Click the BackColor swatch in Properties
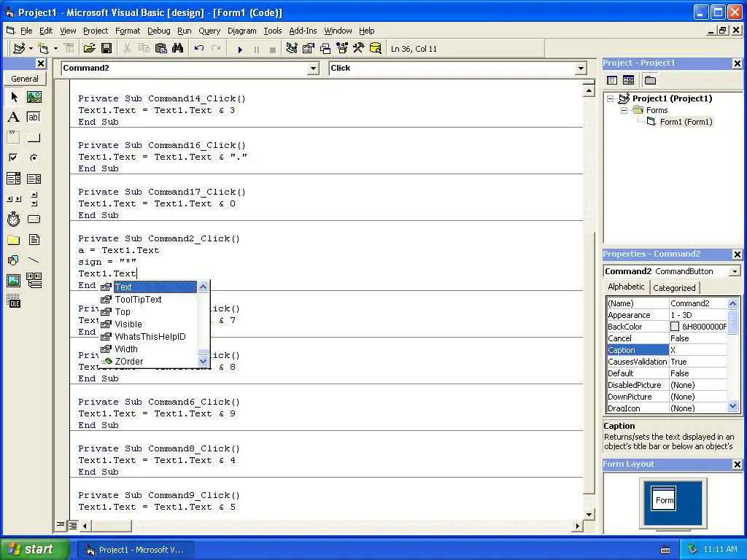The image size is (747, 560). pyautogui.click(x=675, y=327)
